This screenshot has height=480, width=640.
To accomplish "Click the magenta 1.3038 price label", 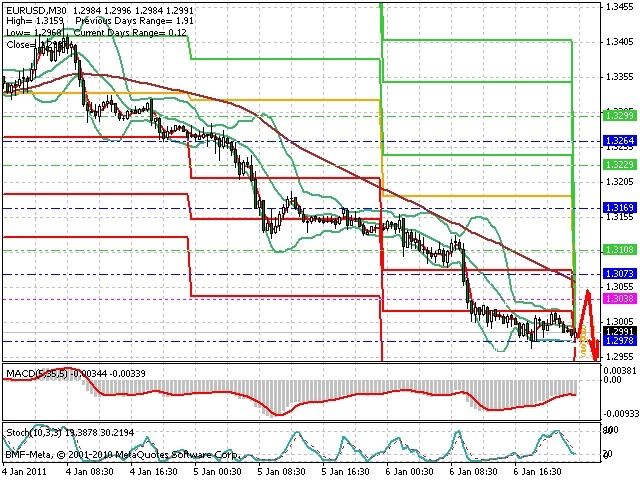I will (620, 299).
